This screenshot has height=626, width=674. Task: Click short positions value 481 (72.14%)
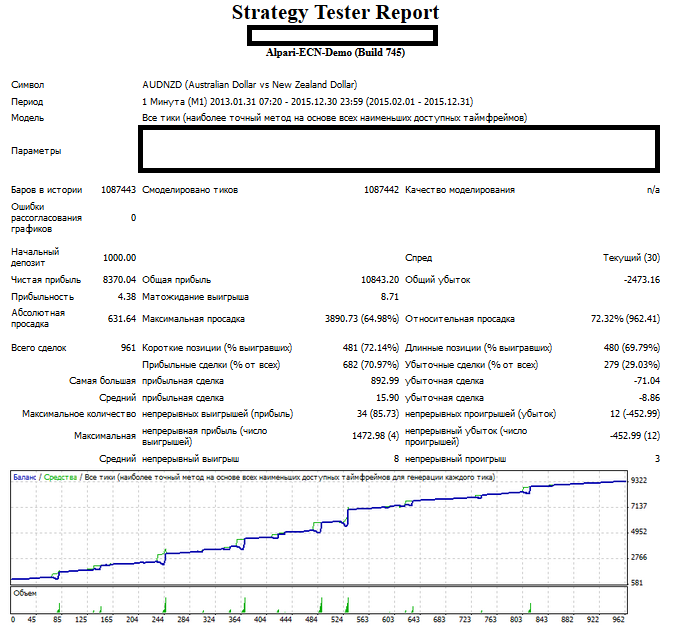[x=371, y=347]
